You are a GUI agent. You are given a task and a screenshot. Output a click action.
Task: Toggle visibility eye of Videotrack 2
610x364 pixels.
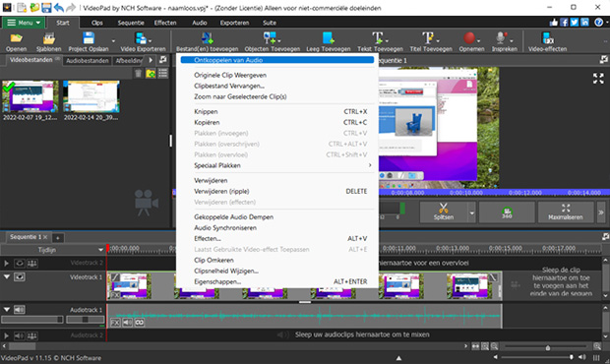(x=20, y=264)
